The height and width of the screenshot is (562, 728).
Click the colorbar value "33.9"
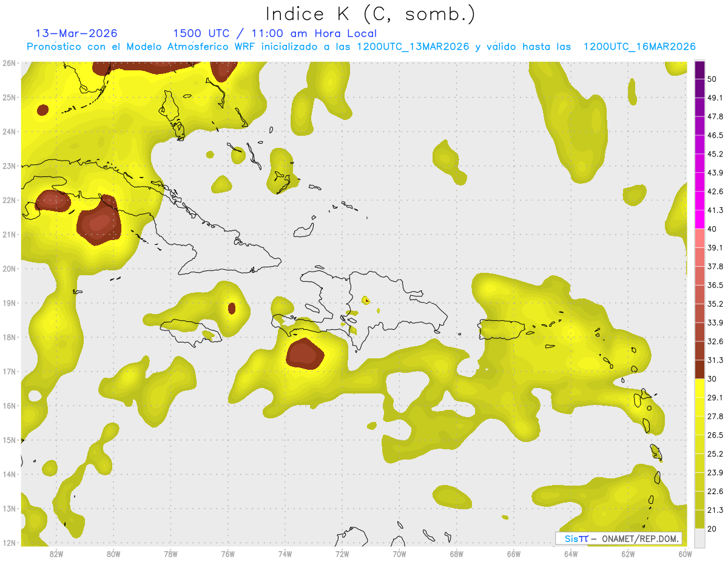715,323
